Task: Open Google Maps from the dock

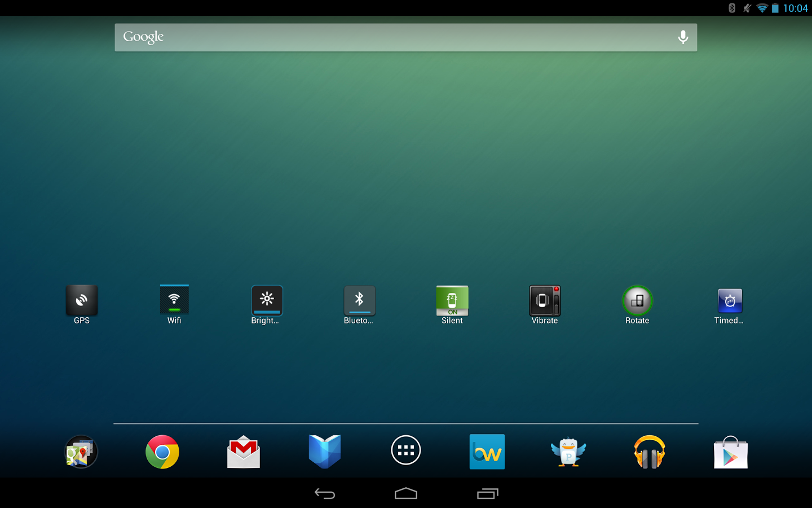Action: (x=81, y=452)
